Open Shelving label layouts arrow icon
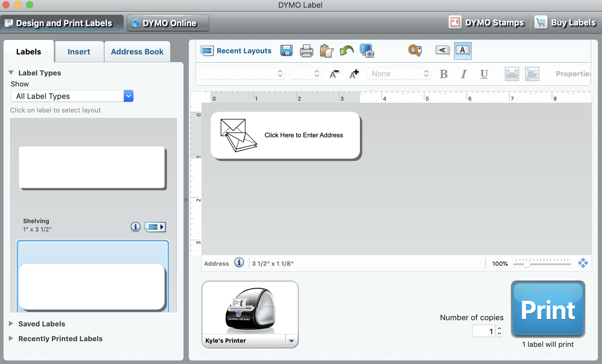602x364 pixels. tap(155, 227)
